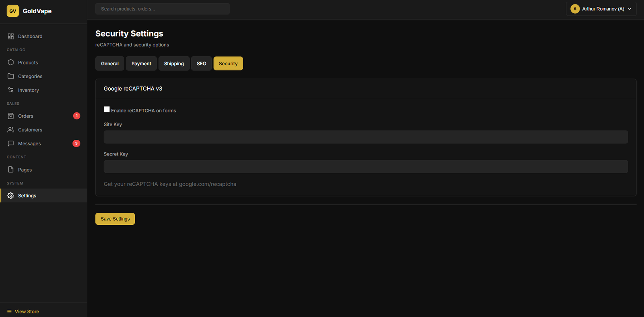Image resolution: width=644 pixels, height=317 pixels.
Task: Select the SEO tab
Action: [201, 64]
